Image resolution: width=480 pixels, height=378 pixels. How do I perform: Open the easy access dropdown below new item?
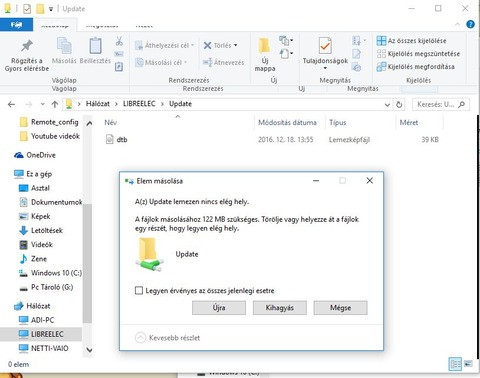pos(286,53)
